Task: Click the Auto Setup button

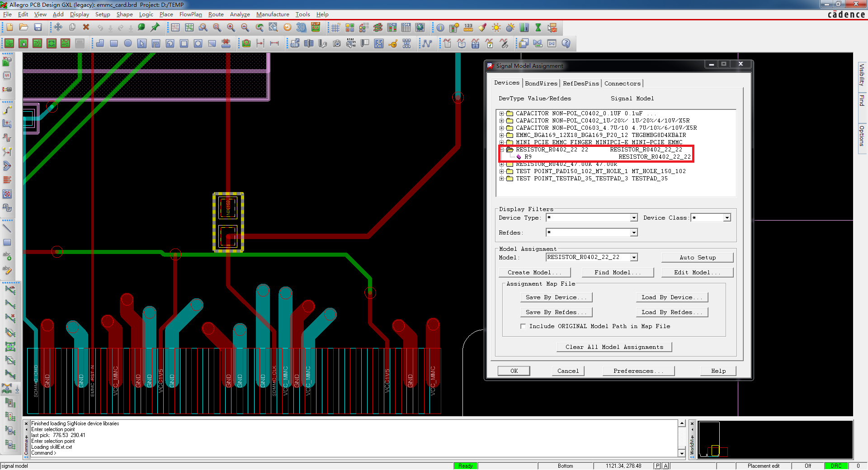Action: pyautogui.click(x=698, y=258)
